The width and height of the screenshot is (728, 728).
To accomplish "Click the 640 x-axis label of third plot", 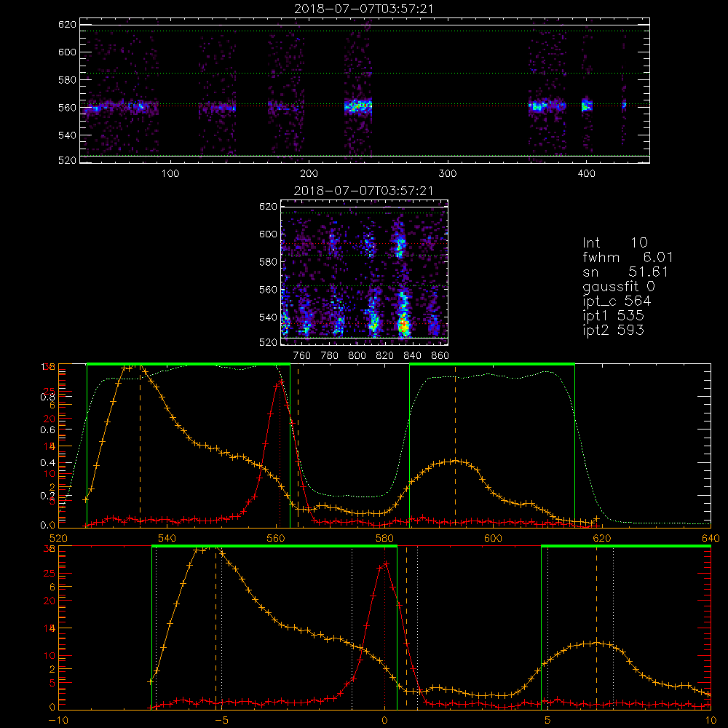I will coord(711,538).
